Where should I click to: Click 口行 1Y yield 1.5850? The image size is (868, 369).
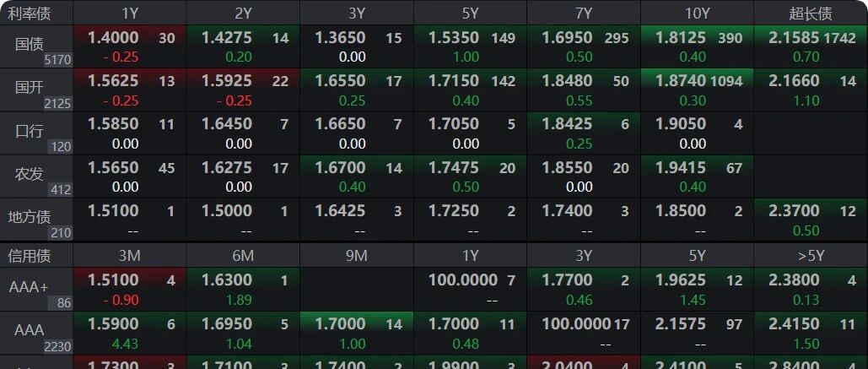(x=114, y=123)
